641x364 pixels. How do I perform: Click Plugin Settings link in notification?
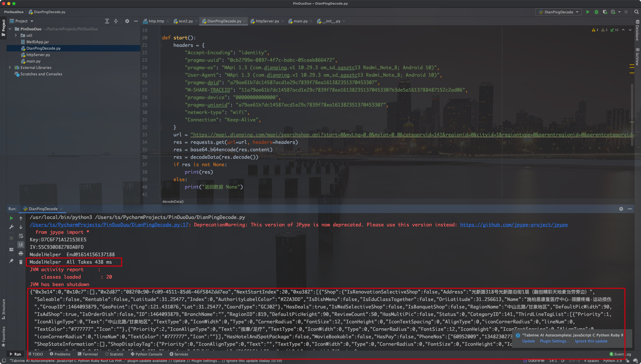tap(555, 341)
